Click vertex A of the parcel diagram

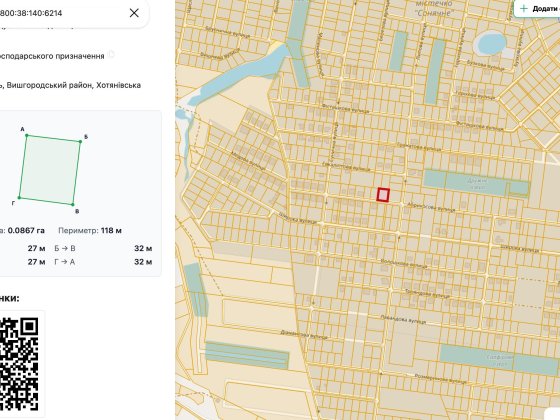tap(26, 135)
